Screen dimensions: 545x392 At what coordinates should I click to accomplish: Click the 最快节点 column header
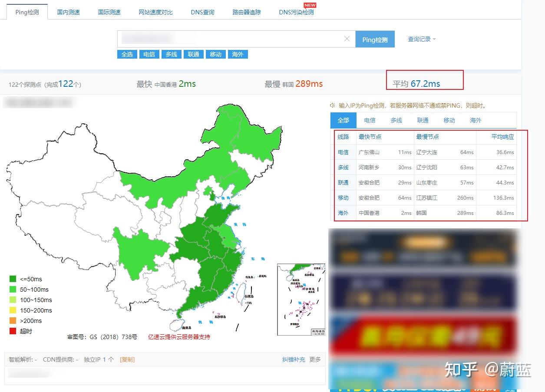pyautogui.click(x=370, y=137)
